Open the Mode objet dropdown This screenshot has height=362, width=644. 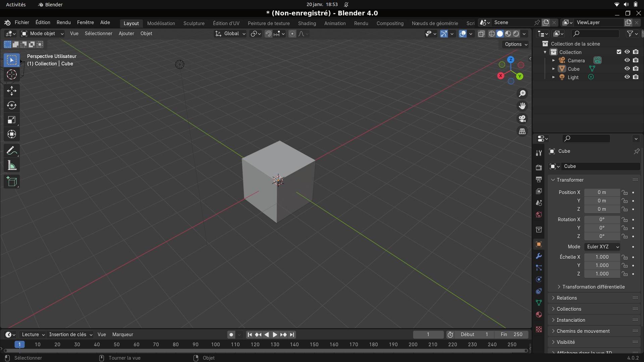pos(42,34)
